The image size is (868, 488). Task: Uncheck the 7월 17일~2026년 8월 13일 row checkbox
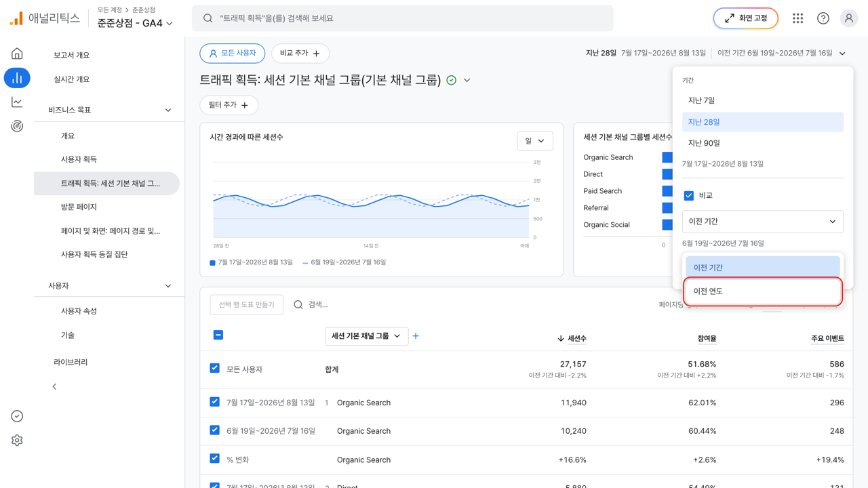point(215,402)
